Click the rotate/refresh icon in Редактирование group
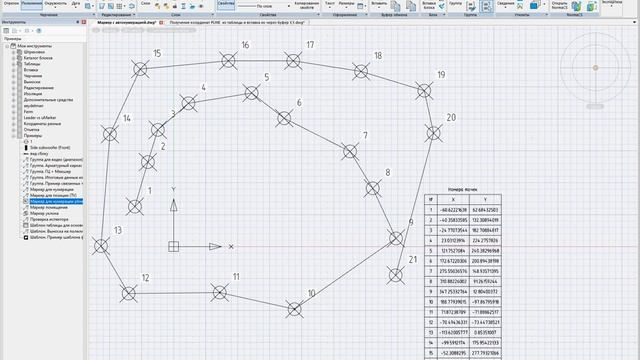Viewport: 640px width, 360px height. coord(131,6)
